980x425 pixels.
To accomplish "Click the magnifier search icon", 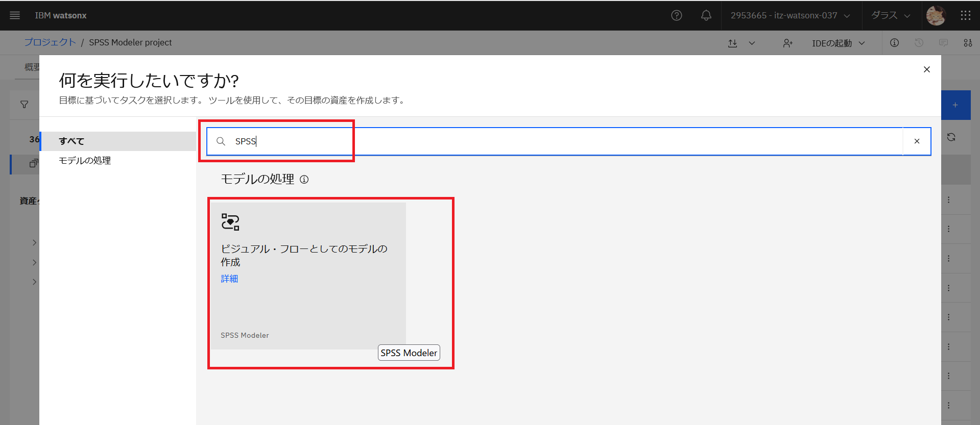I will [221, 141].
